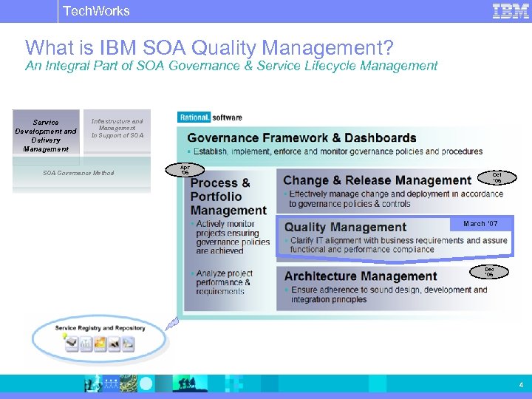Viewport: 532px width, 399px height.
Task: Click 'Service Registry and Repository' label
Action: [100, 328]
